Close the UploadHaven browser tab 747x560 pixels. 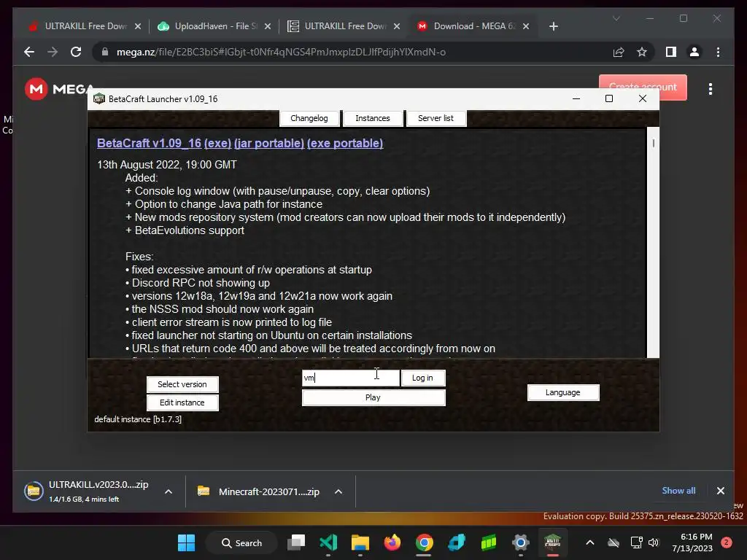[268, 26]
